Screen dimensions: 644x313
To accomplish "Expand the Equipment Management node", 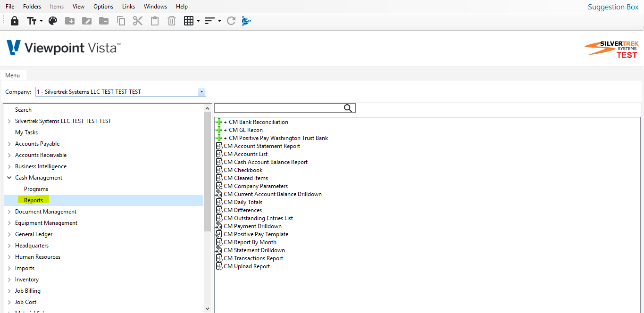I will [9, 223].
